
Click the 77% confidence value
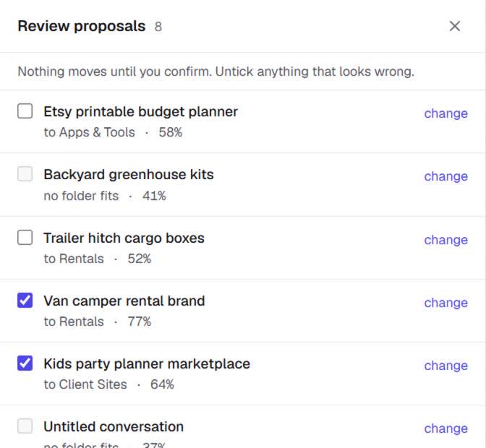coord(140,322)
